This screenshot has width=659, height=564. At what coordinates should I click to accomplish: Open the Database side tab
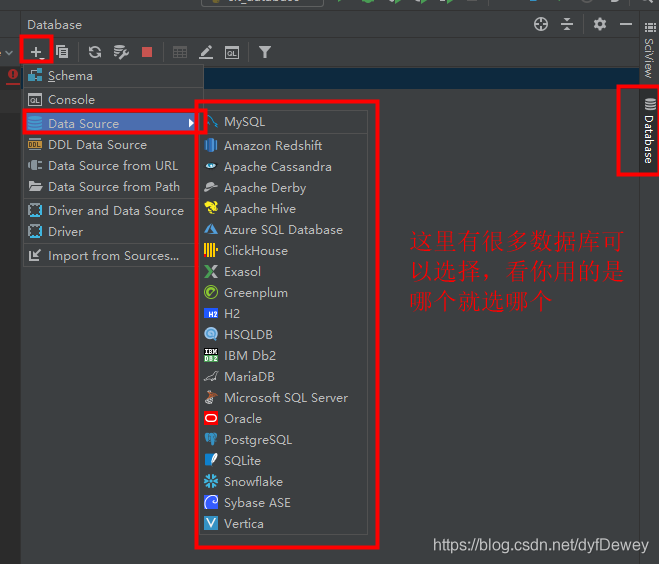650,131
